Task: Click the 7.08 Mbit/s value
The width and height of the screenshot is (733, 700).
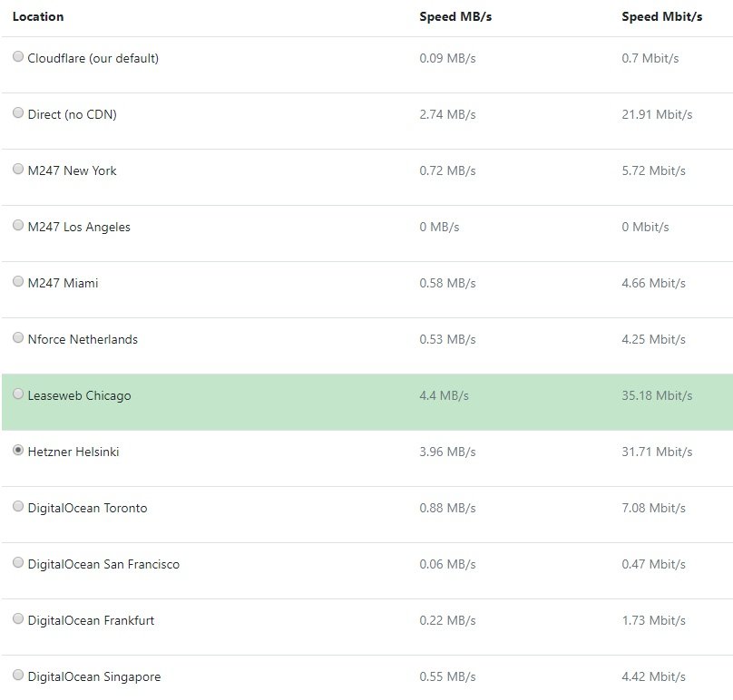Action: (x=654, y=508)
